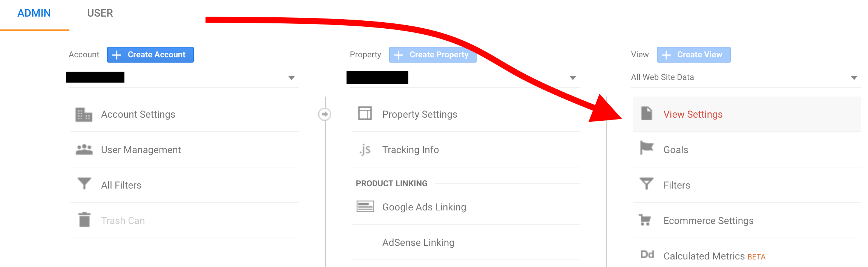Open the All Web Site Data view dropdown
Image resolution: width=868 pixels, height=267 pixels.
(x=854, y=78)
